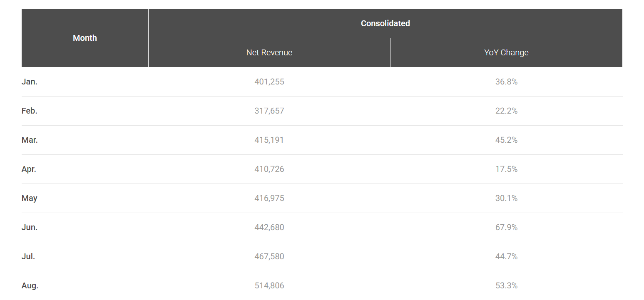The image size is (644, 300).
Task: Select the Net Revenue column header
Action: coord(269,52)
